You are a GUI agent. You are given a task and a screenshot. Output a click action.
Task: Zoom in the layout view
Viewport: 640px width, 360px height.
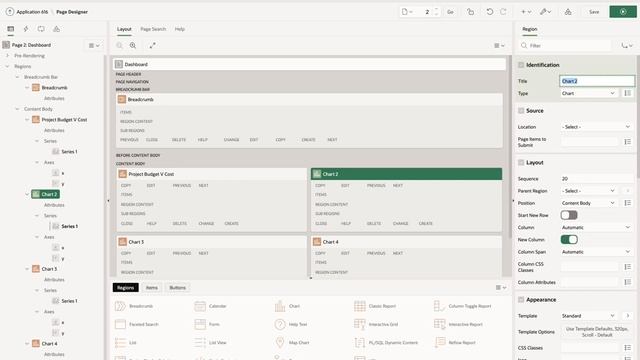coord(133,45)
